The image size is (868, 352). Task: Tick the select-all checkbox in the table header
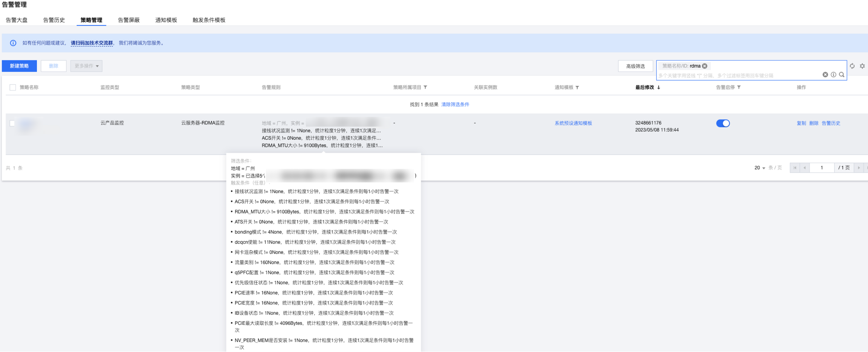[x=13, y=87]
